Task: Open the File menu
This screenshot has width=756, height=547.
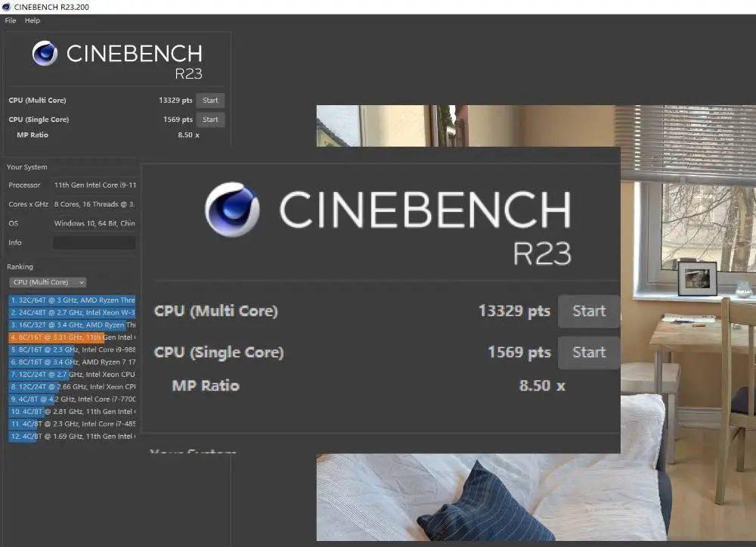Action: pyautogui.click(x=11, y=20)
